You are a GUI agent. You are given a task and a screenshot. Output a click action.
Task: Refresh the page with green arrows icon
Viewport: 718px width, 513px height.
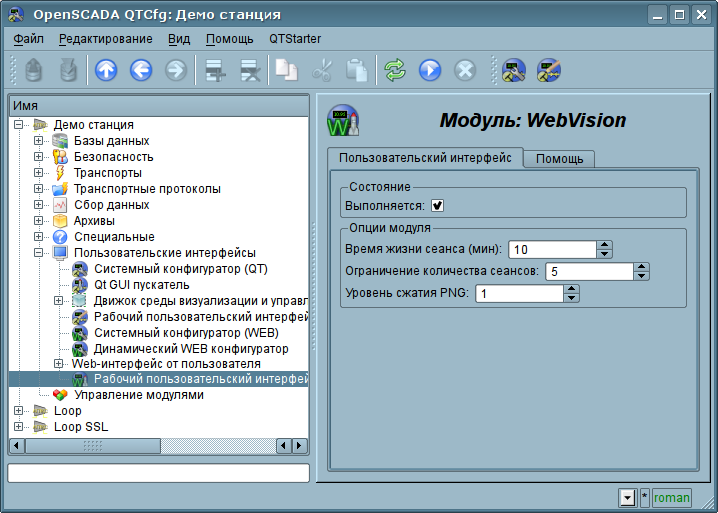pyautogui.click(x=395, y=71)
